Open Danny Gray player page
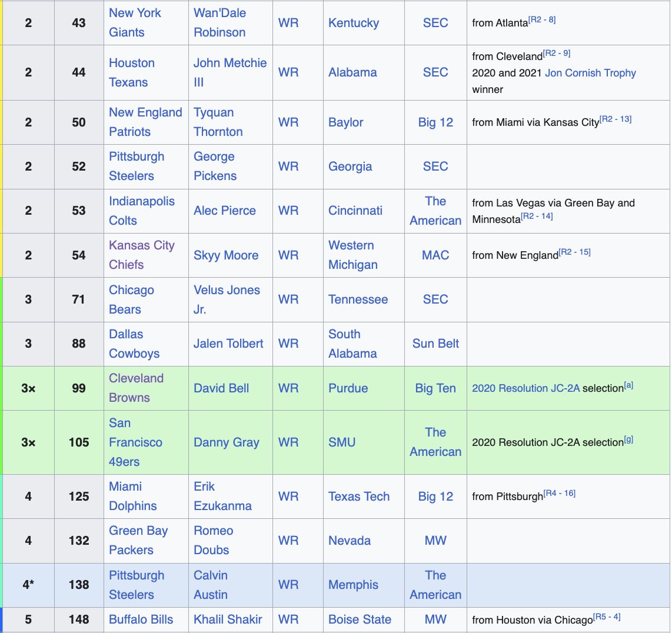 click(227, 442)
